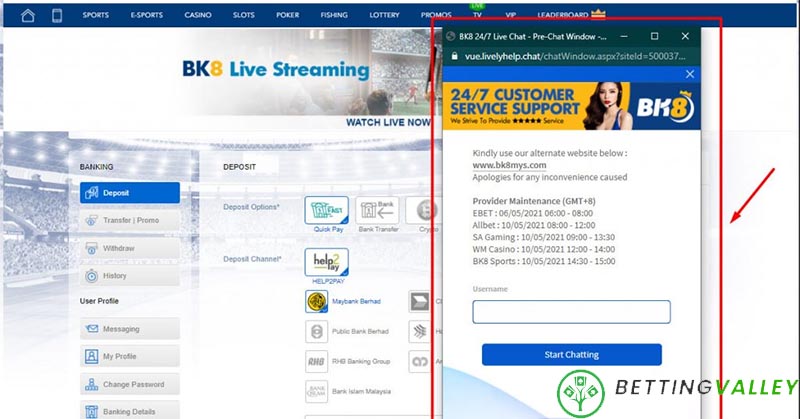Choose Public Bank Berhad
The image size is (800, 419).
point(347,332)
